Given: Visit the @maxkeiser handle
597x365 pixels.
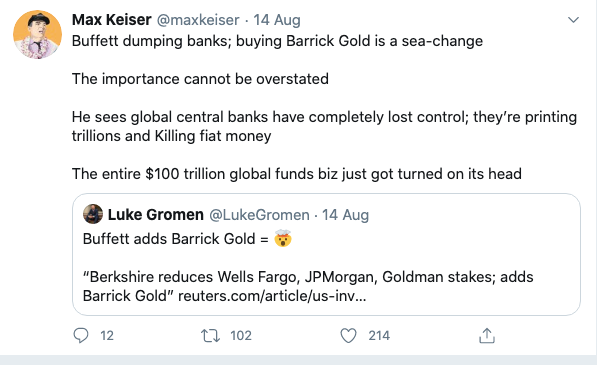Looking at the screenshot, I should coord(198,20).
